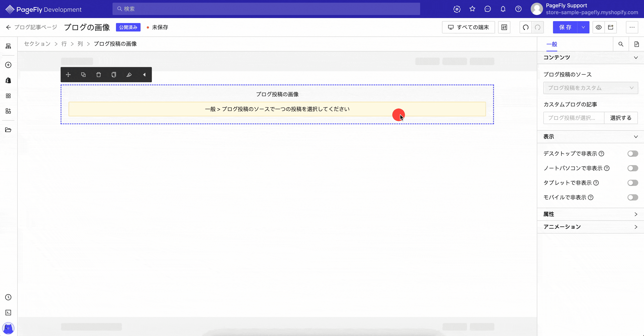Open help question mark icon in header
Viewport: 644px width, 336px height.
click(518, 9)
